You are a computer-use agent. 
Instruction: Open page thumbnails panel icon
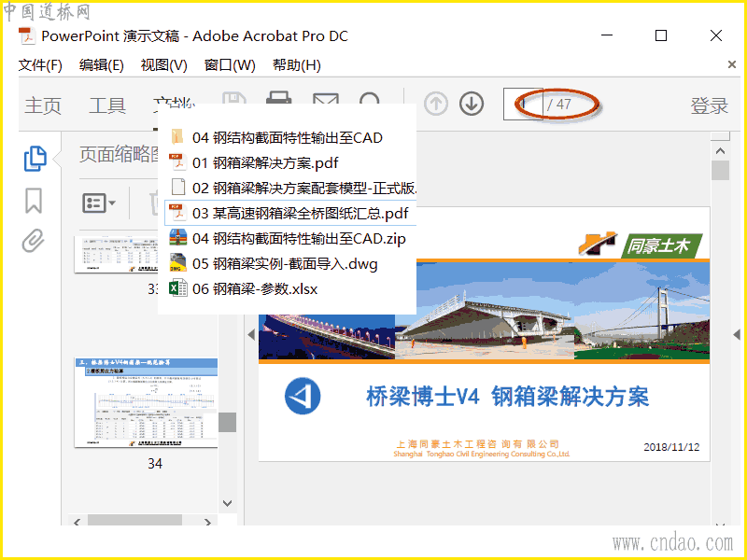pos(35,159)
